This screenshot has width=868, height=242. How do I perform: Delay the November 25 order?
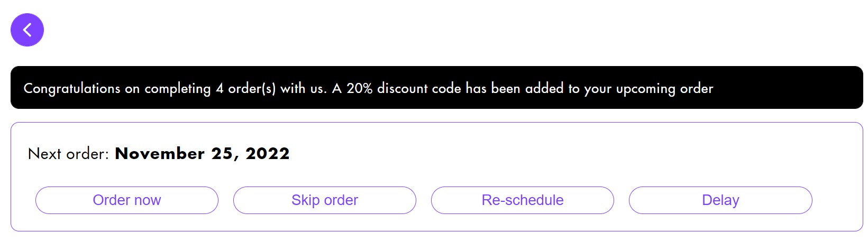pos(720,200)
